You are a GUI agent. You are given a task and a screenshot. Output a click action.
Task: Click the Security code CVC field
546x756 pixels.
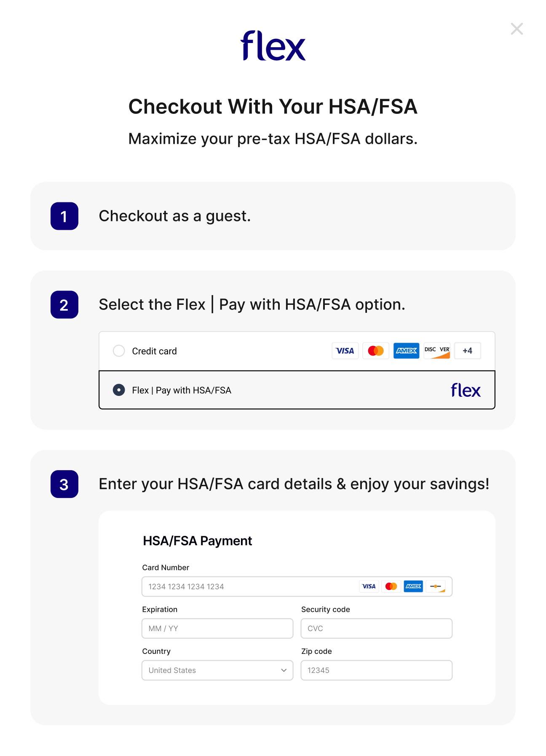click(376, 629)
